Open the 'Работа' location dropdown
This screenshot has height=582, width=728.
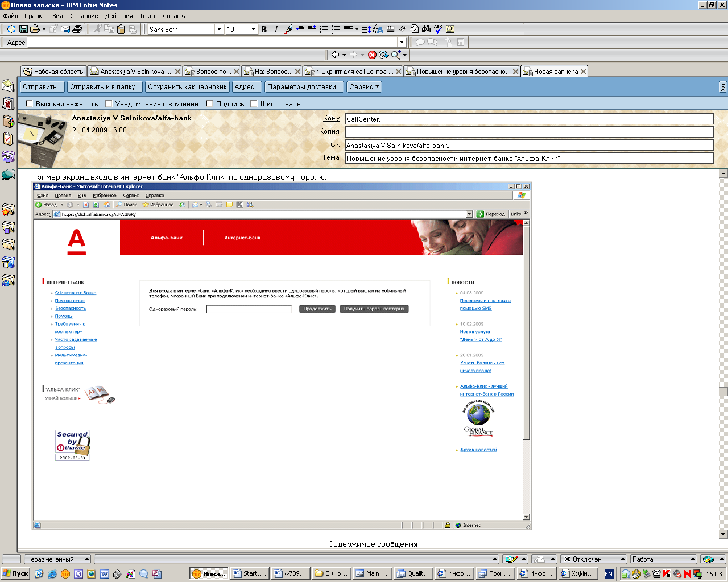[663, 559]
